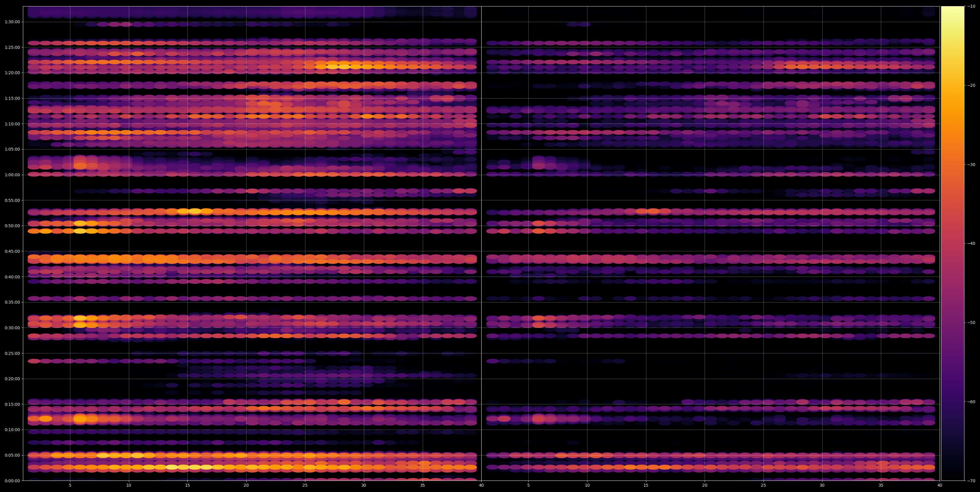
Task: Click x-axis label 5 under the right plot
Action: 528,486
